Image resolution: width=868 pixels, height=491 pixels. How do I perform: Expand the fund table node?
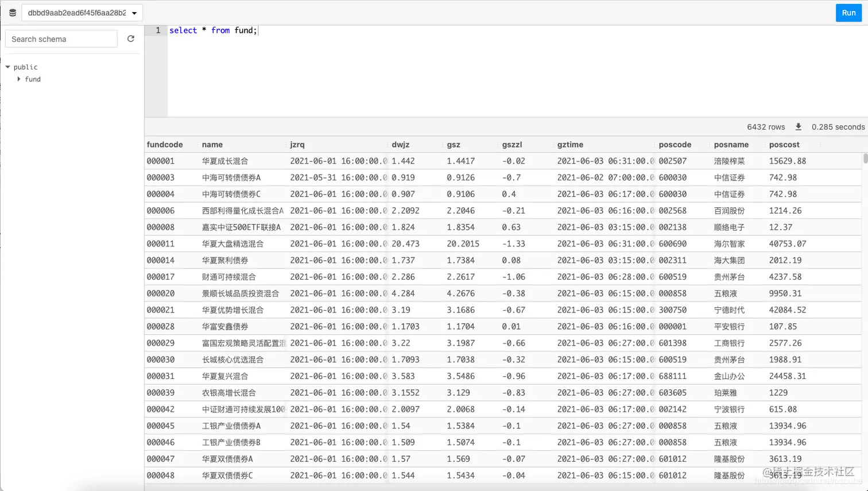click(19, 79)
